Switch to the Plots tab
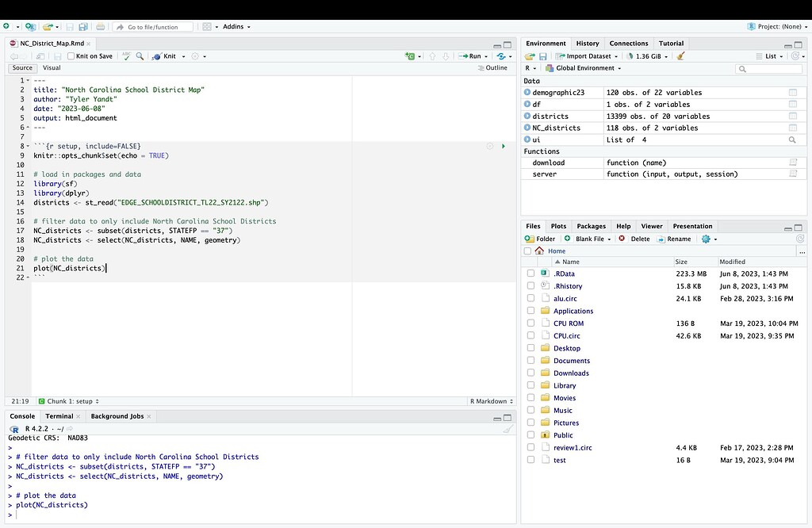This screenshot has height=528, width=812. coord(558,226)
